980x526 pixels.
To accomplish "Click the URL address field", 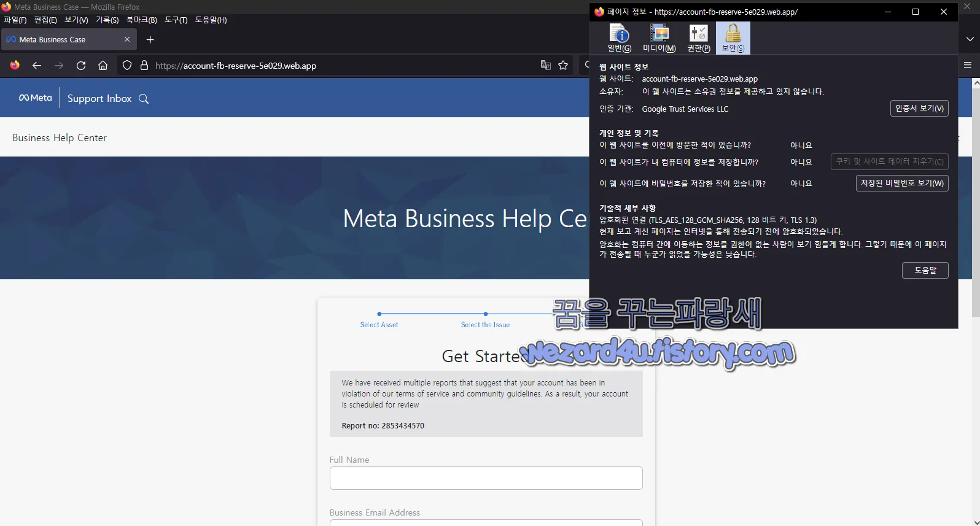I will [x=344, y=66].
